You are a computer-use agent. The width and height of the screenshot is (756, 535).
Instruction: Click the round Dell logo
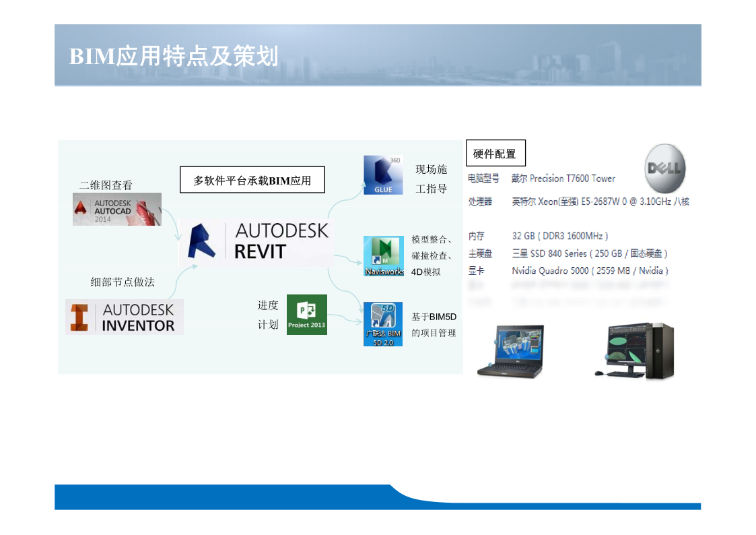(x=665, y=168)
